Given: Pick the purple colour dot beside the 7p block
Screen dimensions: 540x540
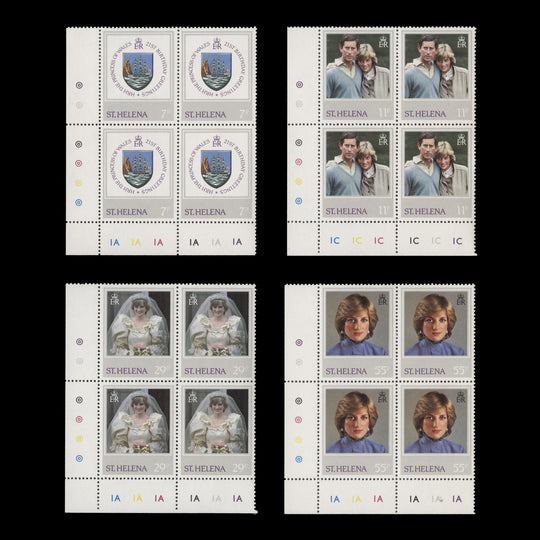Looking at the screenshot, I should [79, 85].
